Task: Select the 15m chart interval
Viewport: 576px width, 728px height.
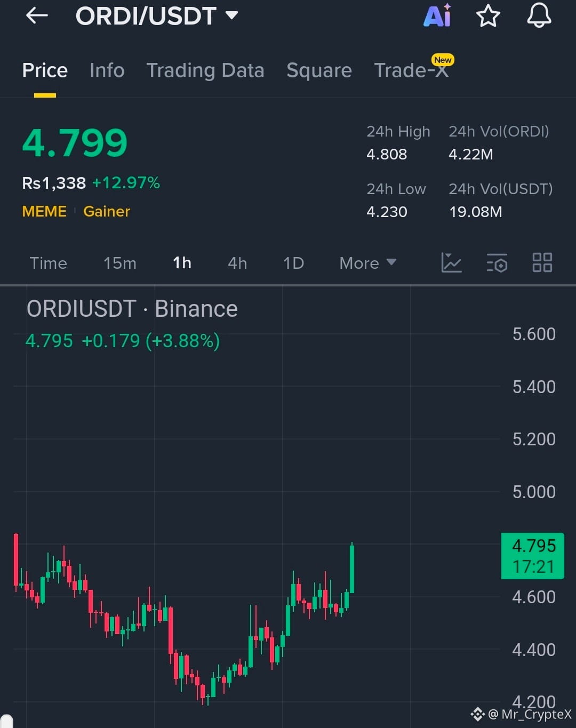Action: pos(120,263)
